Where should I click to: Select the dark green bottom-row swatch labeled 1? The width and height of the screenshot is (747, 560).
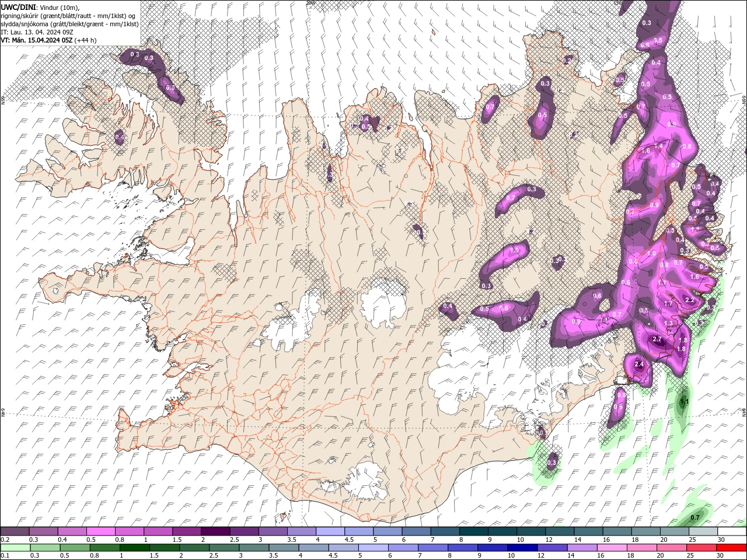pyautogui.click(x=134, y=548)
